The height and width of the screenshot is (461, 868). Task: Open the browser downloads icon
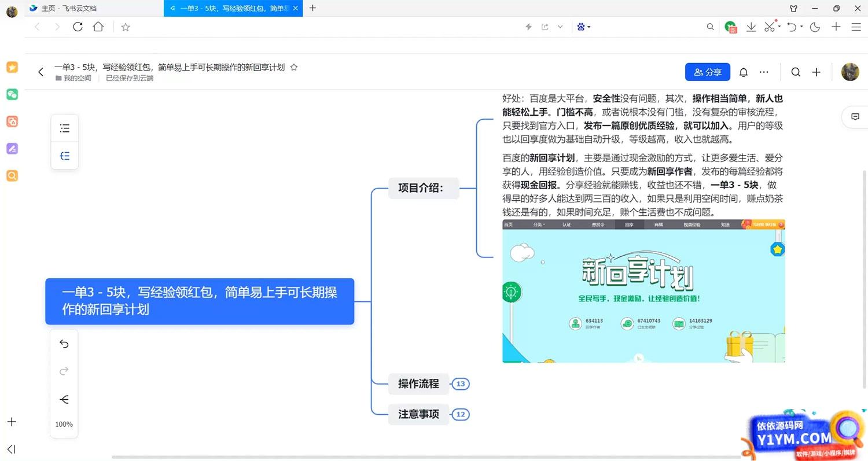click(x=751, y=27)
